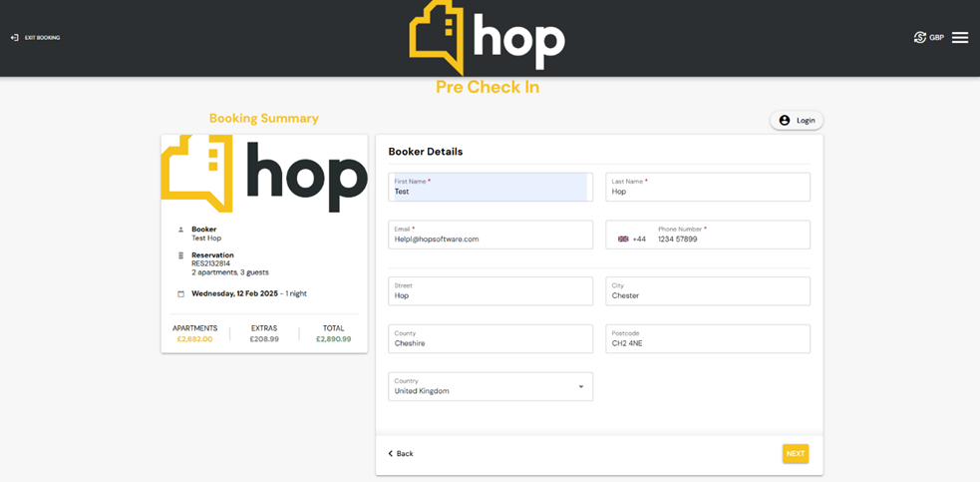Click the 'Pre Check In' title

pos(488,88)
